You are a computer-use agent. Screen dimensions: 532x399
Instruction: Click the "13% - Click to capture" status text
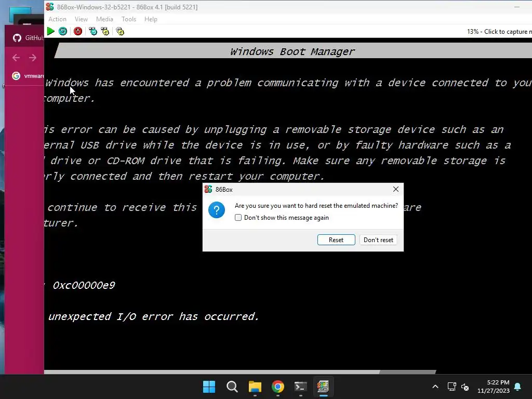point(499,32)
